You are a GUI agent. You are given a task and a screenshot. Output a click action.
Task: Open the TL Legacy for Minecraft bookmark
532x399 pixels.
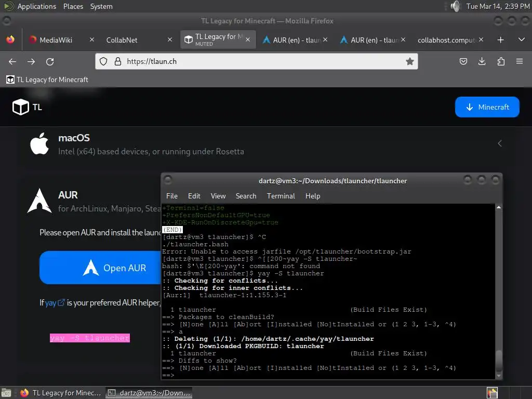(x=47, y=79)
